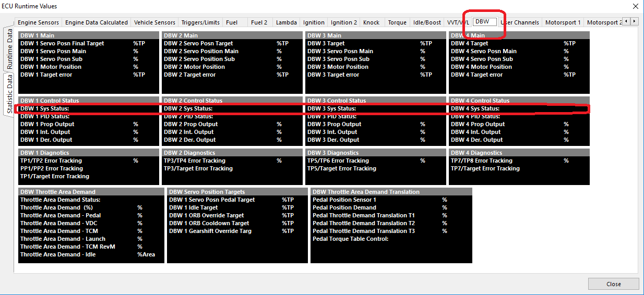
Task: Switch to the Statistic Data side tab
Action: pyautogui.click(x=10, y=94)
